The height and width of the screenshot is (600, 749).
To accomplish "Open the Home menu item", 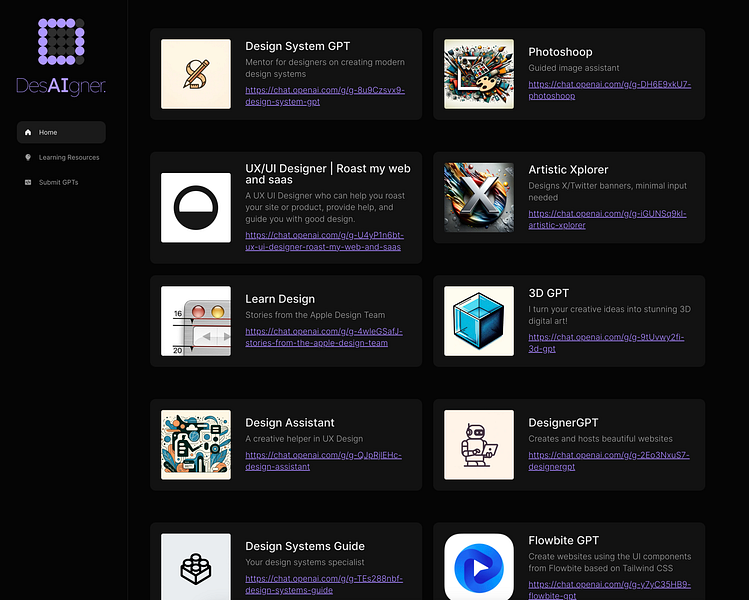I will 61,132.
